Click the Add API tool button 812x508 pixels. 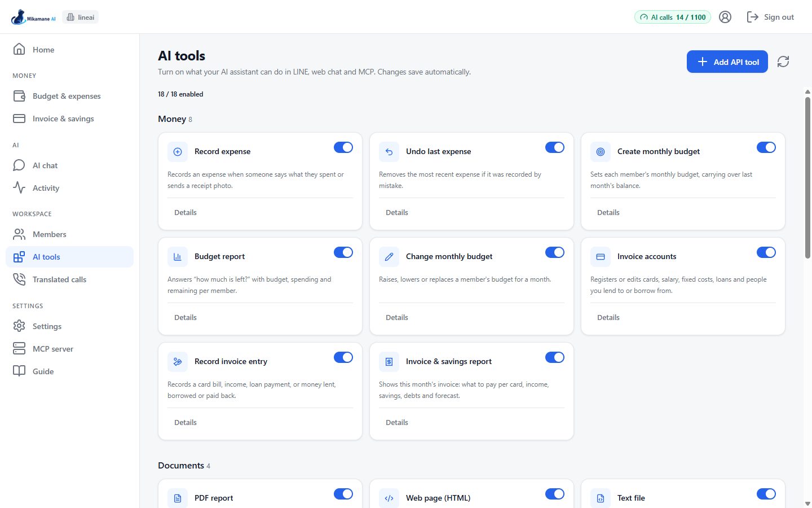tap(727, 62)
